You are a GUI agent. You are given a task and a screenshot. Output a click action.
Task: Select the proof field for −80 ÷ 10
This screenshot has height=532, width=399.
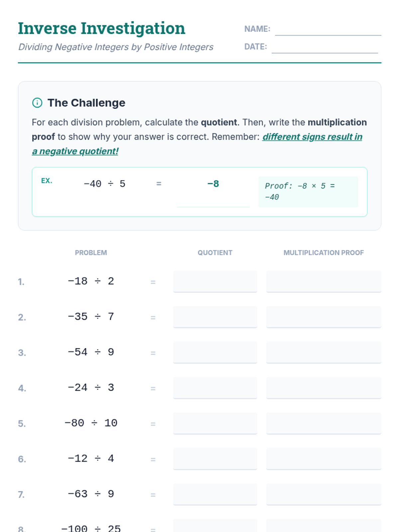point(324,424)
